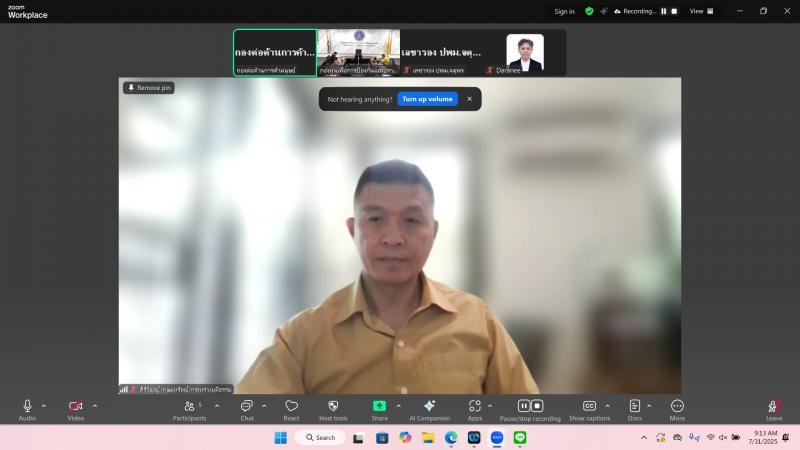The height and width of the screenshot is (450, 800).
Task: Open LINE app from the taskbar
Action: pyautogui.click(x=520, y=438)
